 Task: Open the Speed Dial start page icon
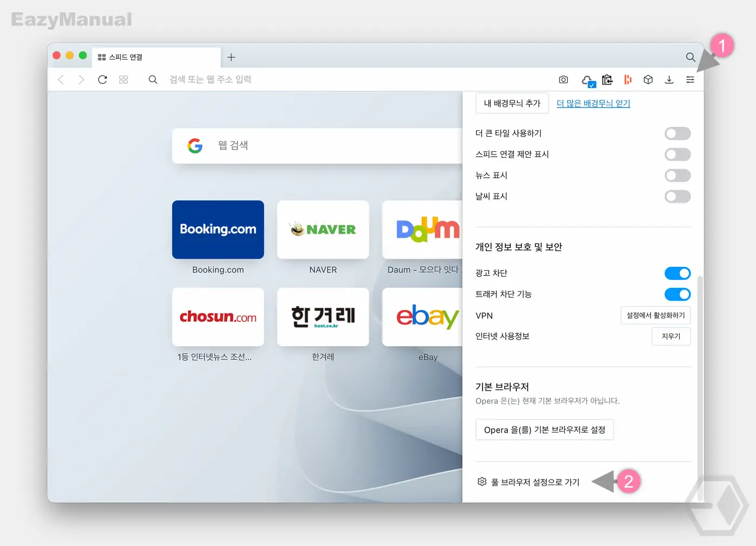click(x=124, y=79)
